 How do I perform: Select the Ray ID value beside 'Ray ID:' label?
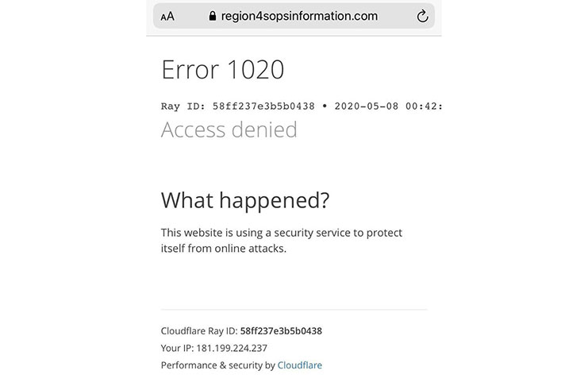click(263, 106)
